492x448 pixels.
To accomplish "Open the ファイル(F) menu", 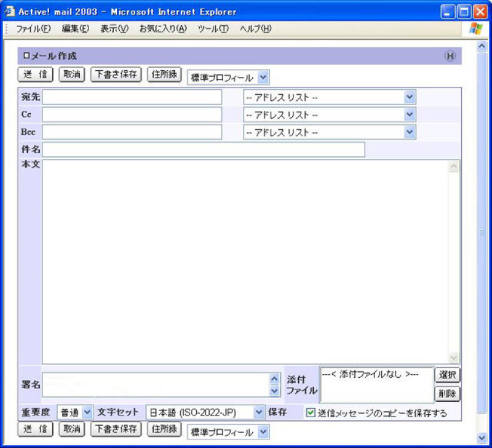I will pyautogui.click(x=33, y=29).
